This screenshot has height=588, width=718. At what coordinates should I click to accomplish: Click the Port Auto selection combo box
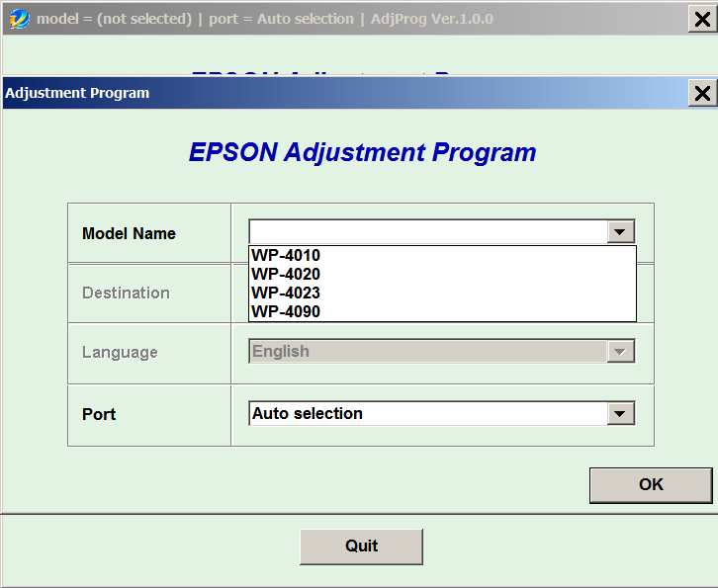(441, 414)
